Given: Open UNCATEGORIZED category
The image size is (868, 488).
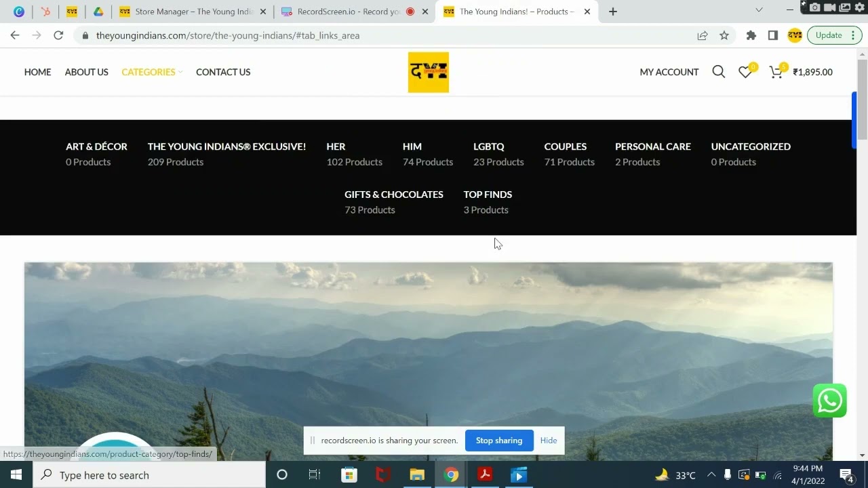Looking at the screenshot, I should tap(751, 146).
